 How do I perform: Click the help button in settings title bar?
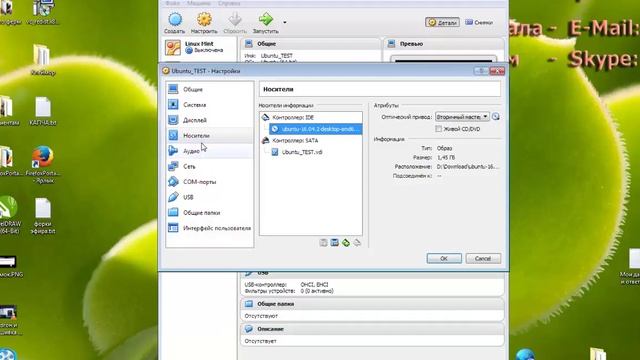tap(481, 71)
